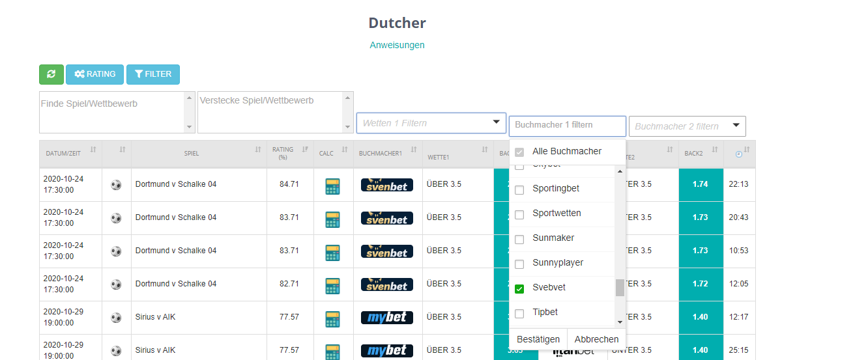Screen dimensions: 868x360
Task: Click the 1.74 BACK2 odds cell
Action: 701,185
